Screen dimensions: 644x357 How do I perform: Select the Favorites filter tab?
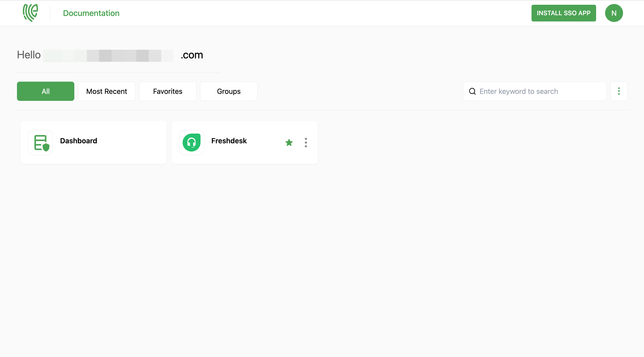[x=167, y=91]
